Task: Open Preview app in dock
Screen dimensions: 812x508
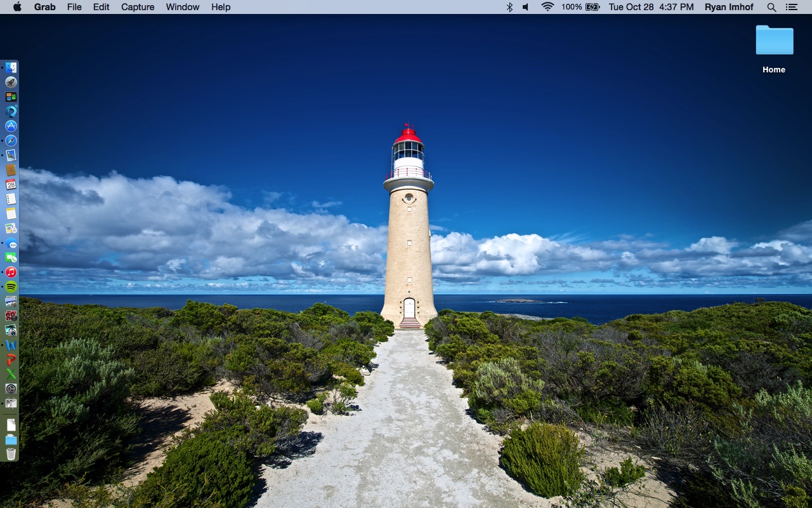Action: point(11,301)
